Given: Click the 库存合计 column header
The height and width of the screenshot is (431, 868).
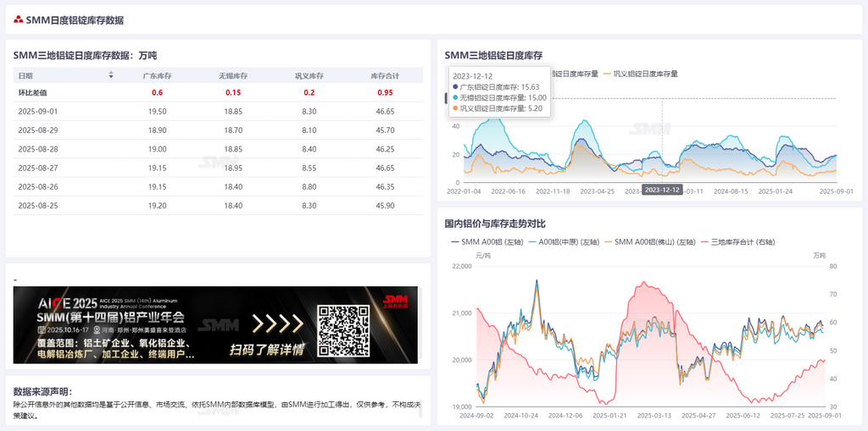Looking at the screenshot, I should click(x=386, y=76).
